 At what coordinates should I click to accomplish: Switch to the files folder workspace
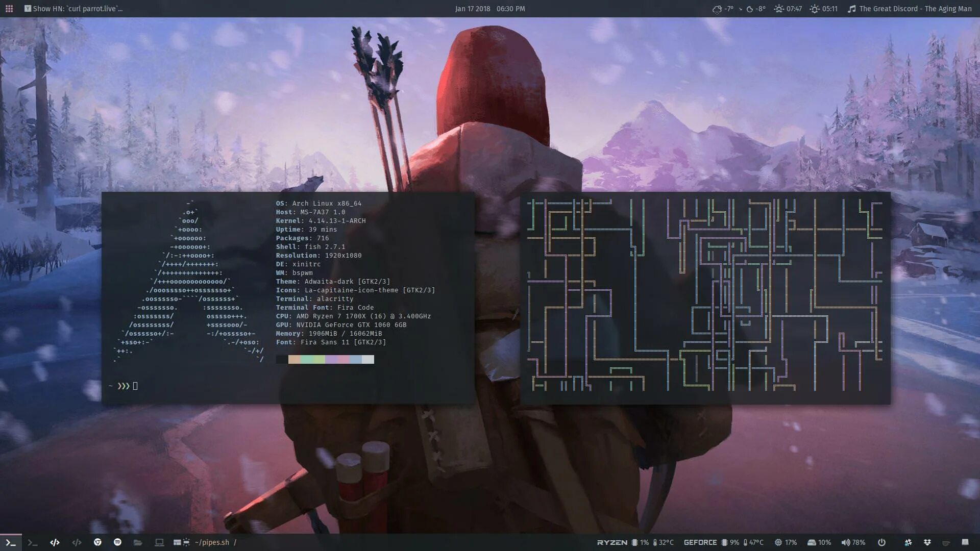(138, 542)
